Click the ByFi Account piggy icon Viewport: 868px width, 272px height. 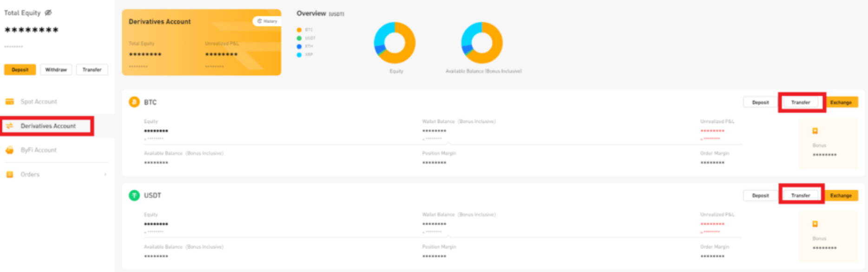coord(10,150)
